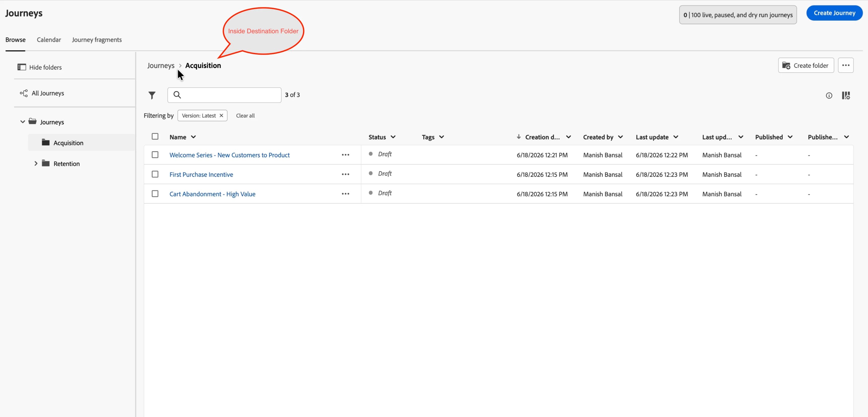Open the Last updated by column dropdown
The width and height of the screenshot is (868, 417).
click(x=741, y=137)
